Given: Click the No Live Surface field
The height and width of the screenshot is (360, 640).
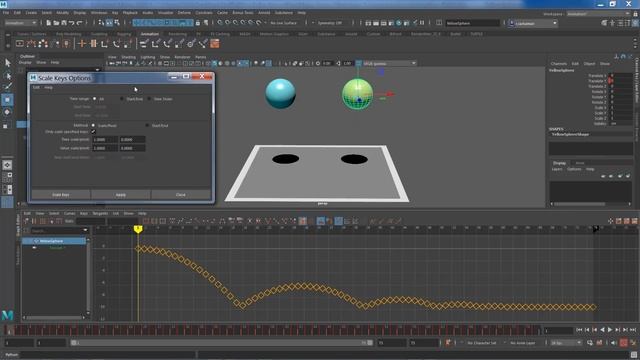Looking at the screenshot, I should point(284,23).
